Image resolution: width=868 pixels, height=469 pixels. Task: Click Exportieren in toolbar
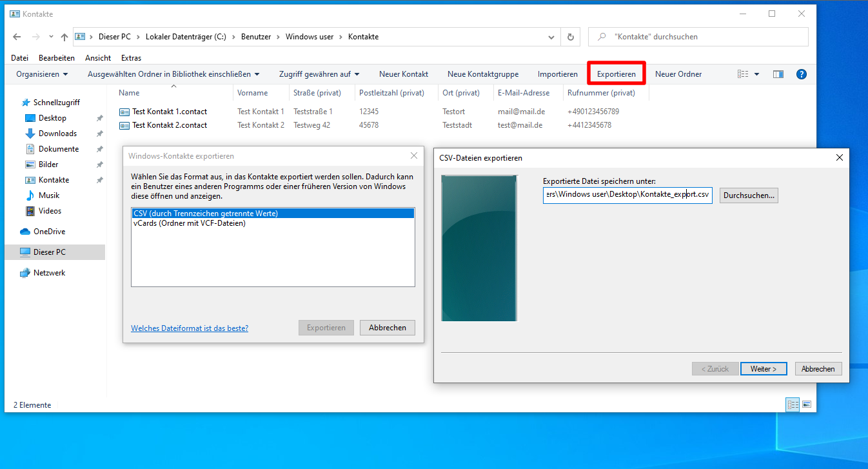616,74
